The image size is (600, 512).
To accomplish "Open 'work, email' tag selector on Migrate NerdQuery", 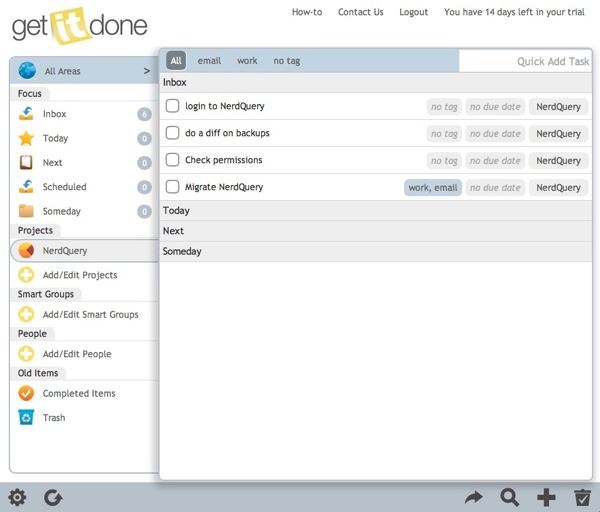I will [433, 188].
